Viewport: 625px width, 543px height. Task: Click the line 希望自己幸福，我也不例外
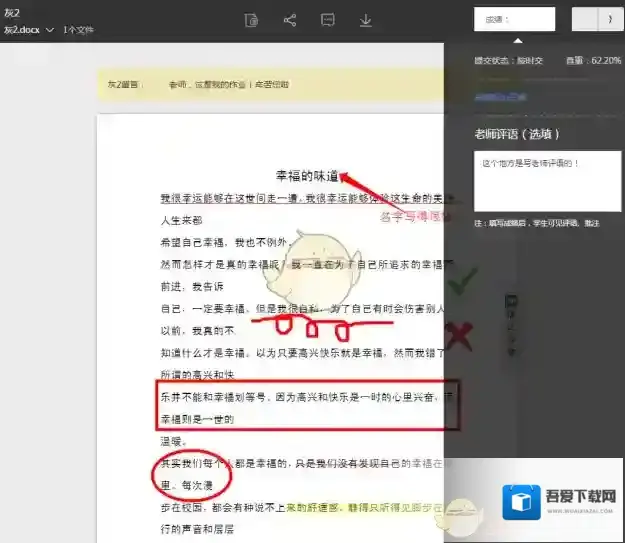click(x=226, y=242)
